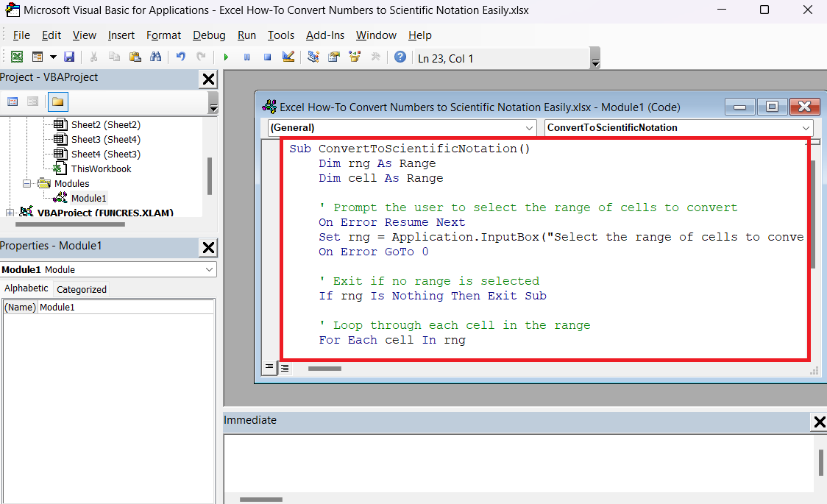Save the workbook with the floppy icon

coord(69,57)
